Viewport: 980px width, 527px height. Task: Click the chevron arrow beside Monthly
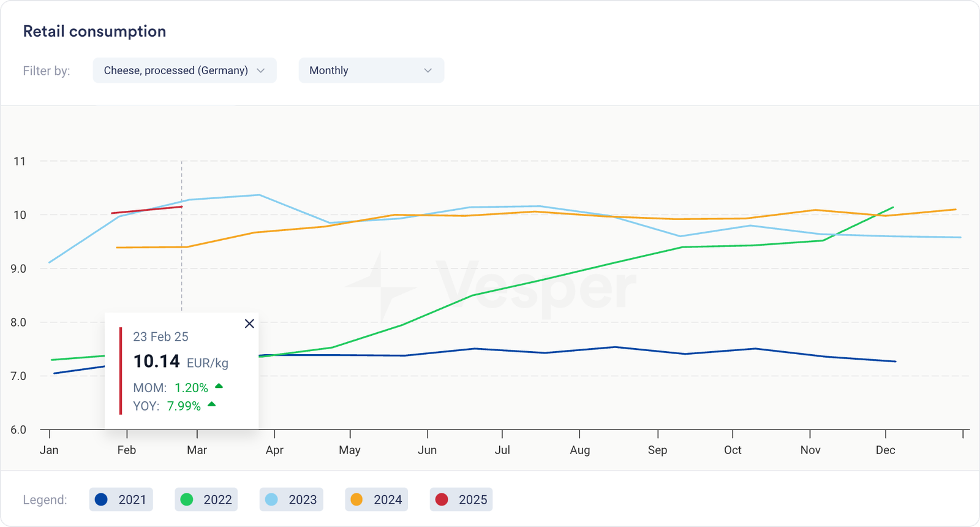pos(428,70)
